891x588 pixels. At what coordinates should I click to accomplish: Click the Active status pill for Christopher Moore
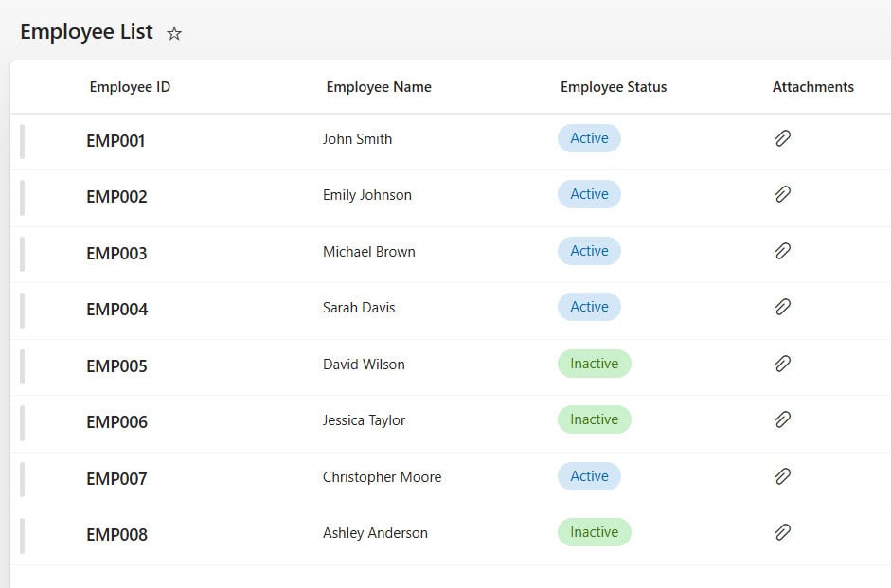[589, 476]
